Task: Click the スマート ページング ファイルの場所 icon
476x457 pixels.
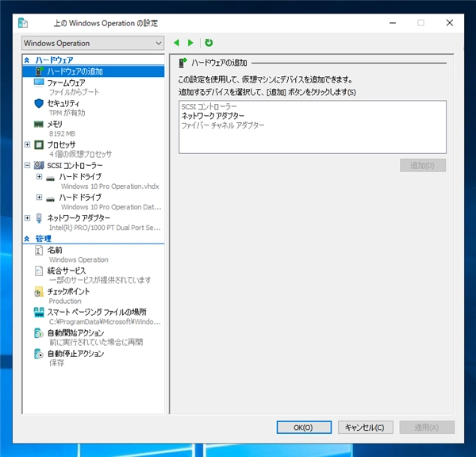Action: pyautogui.click(x=39, y=313)
